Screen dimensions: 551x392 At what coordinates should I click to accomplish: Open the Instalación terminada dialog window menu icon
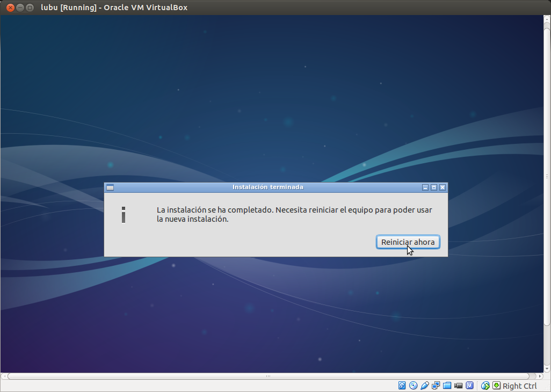coord(110,187)
